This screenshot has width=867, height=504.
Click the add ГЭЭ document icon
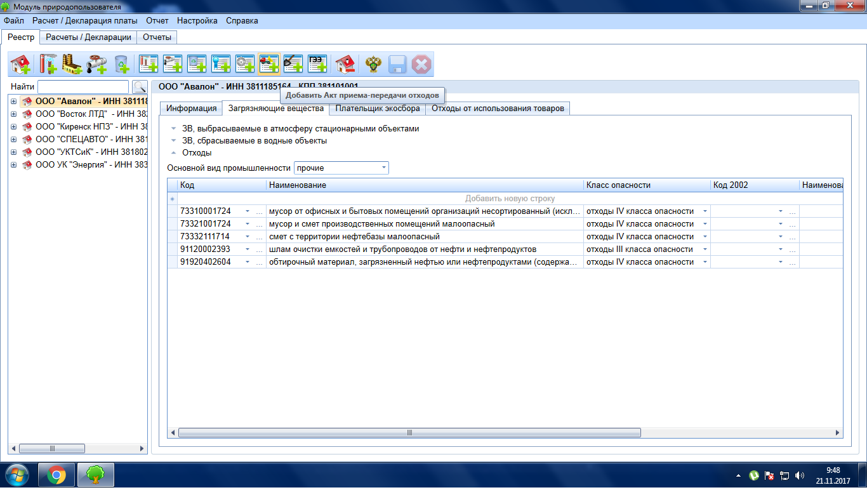click(317, 64)
